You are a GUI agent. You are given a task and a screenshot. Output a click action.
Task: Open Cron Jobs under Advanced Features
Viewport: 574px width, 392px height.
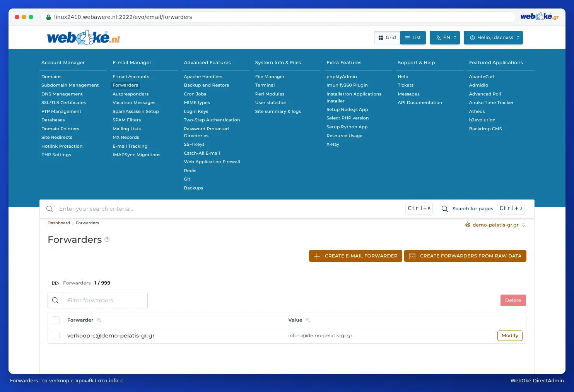(x=195, y=94)
